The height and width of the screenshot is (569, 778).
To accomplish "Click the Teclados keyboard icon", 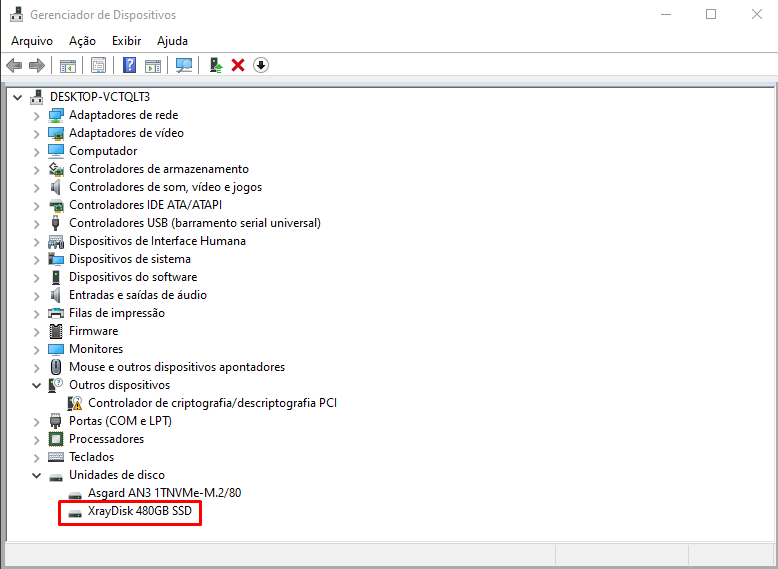I will click(x=56, y=457).
